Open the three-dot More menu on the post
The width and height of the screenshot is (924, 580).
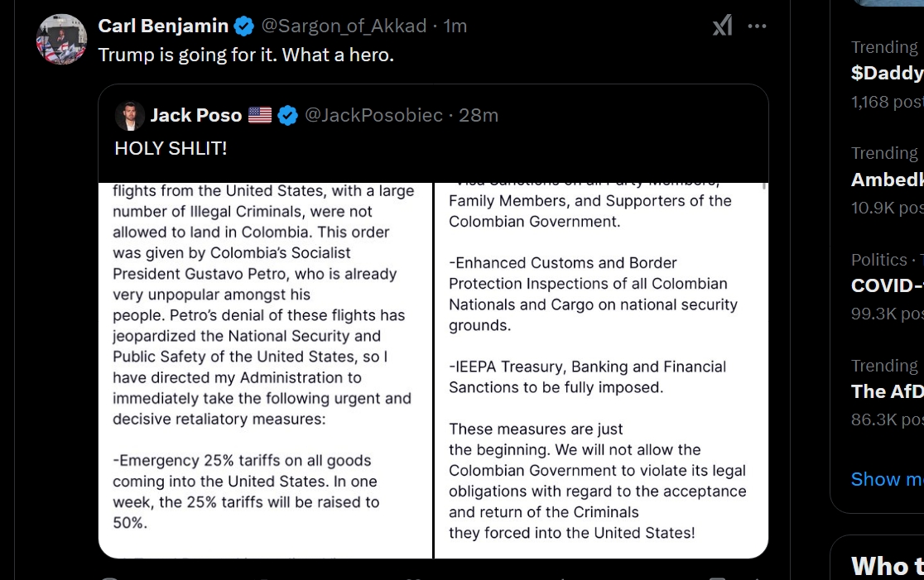tap(757, 26)
